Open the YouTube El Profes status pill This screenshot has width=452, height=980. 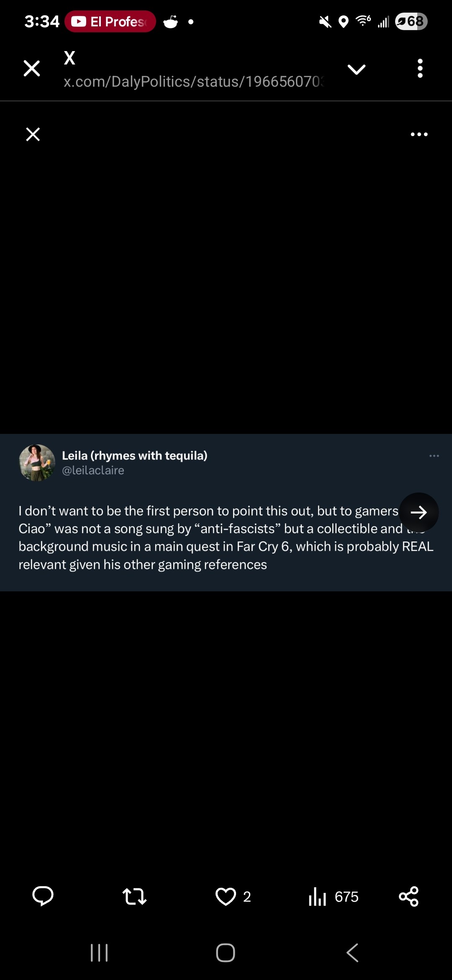pyautogui.click(x=110, y=21)
